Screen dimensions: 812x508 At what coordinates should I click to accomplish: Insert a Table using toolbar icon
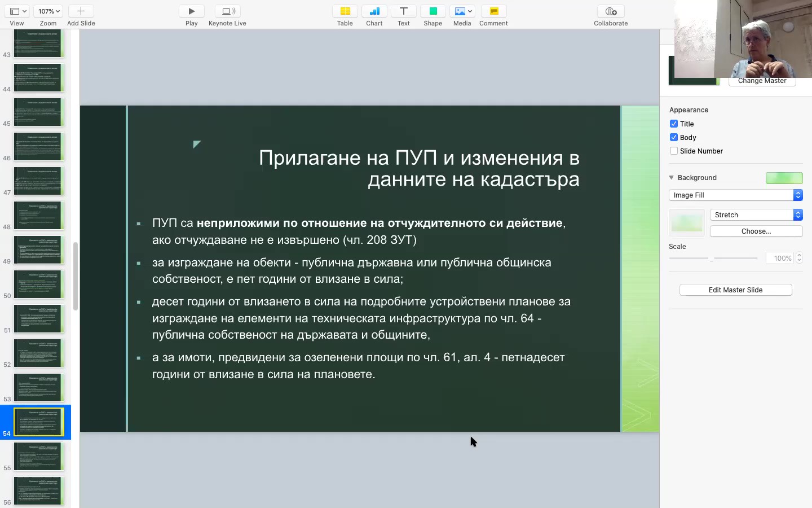(345, 11)
